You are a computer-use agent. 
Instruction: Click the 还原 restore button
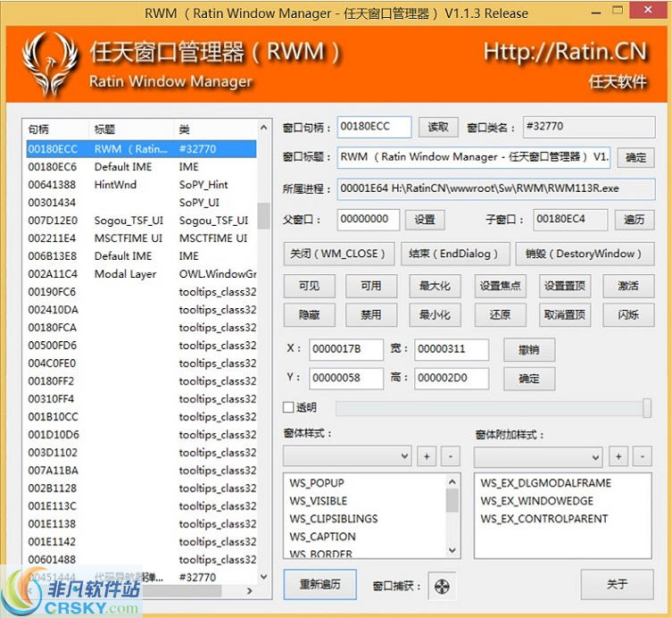pyautogui.click(x=500, y=315)
